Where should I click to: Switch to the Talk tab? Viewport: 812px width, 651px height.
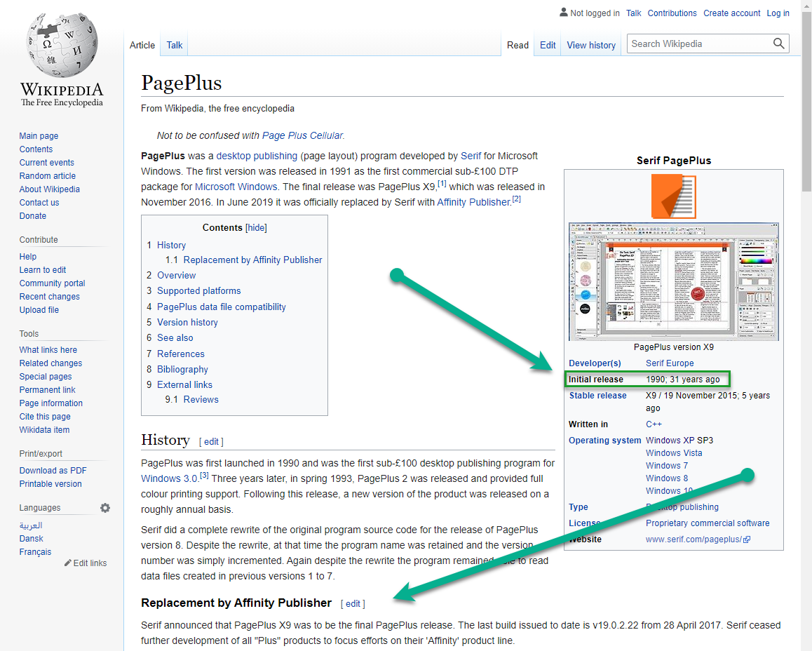175,45
